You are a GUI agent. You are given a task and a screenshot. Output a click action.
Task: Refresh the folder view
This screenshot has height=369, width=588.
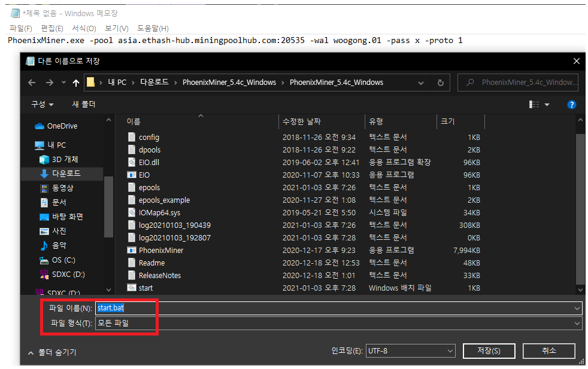tap(441, 83)
